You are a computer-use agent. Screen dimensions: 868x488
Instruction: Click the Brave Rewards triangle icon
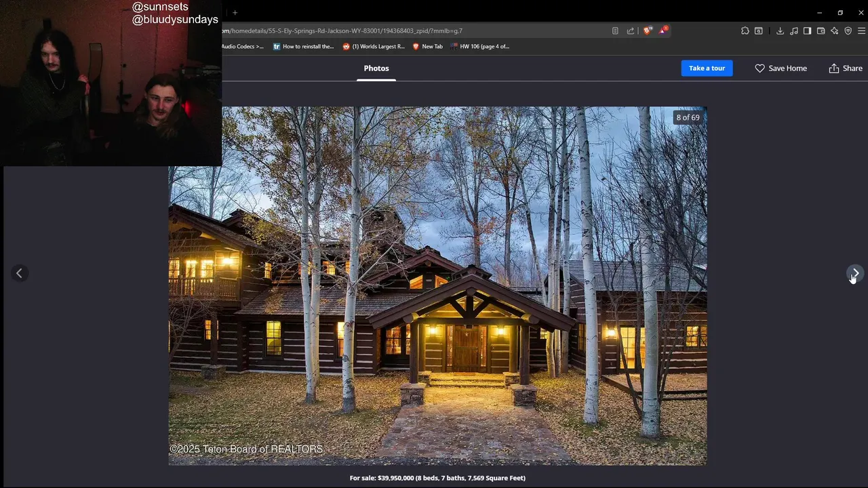point(664,30)
